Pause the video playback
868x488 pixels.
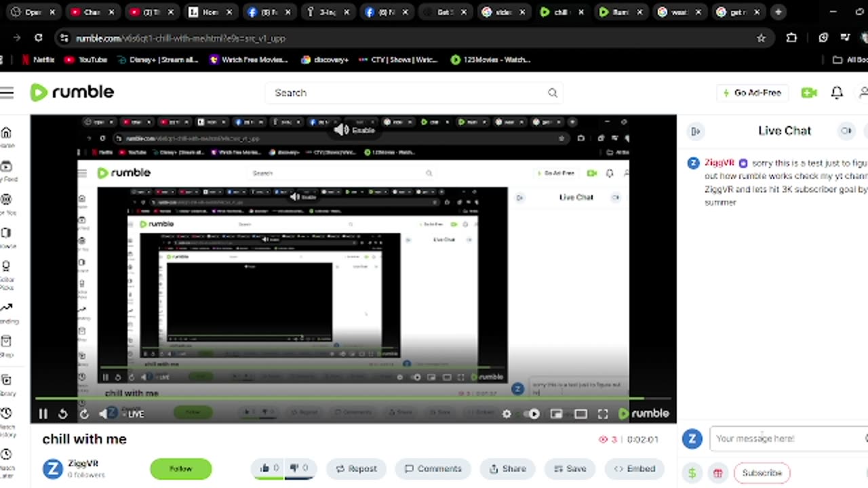pyautogui.click(x=43, y=413)
